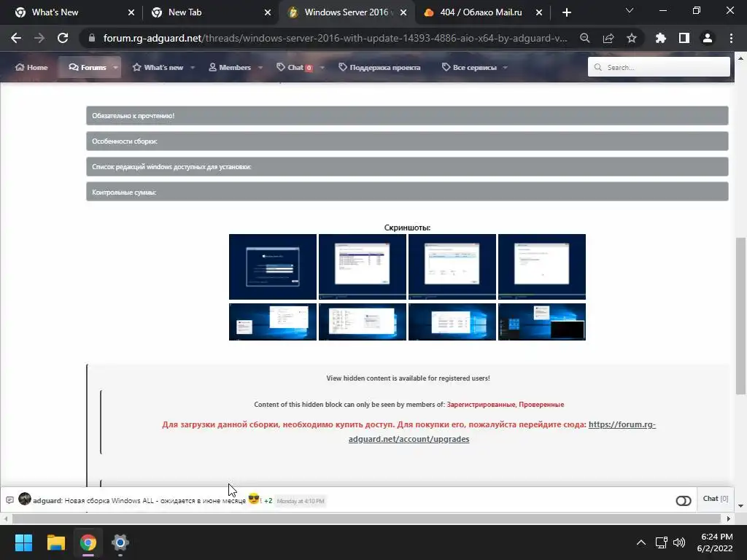Click the Проверенные group link
Viewport: 747px width, 560px height.
[541, 404]
